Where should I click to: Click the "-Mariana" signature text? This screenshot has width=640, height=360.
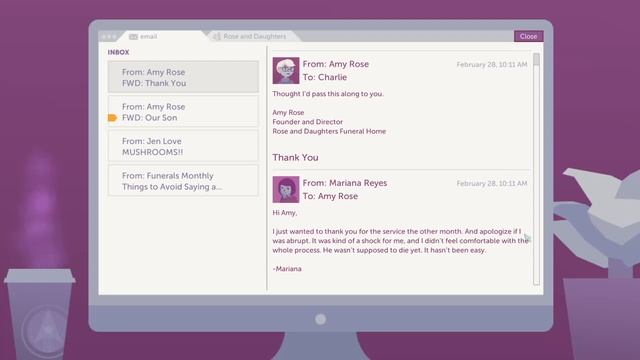287,269
